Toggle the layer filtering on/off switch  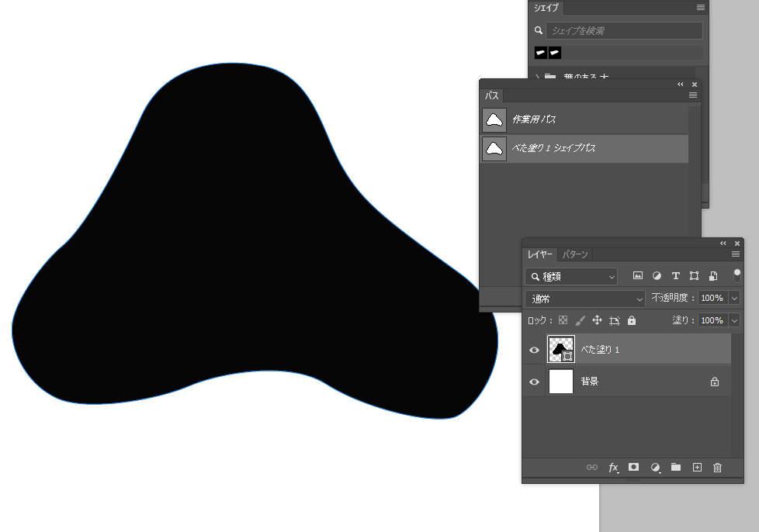[x=736, y=275]
